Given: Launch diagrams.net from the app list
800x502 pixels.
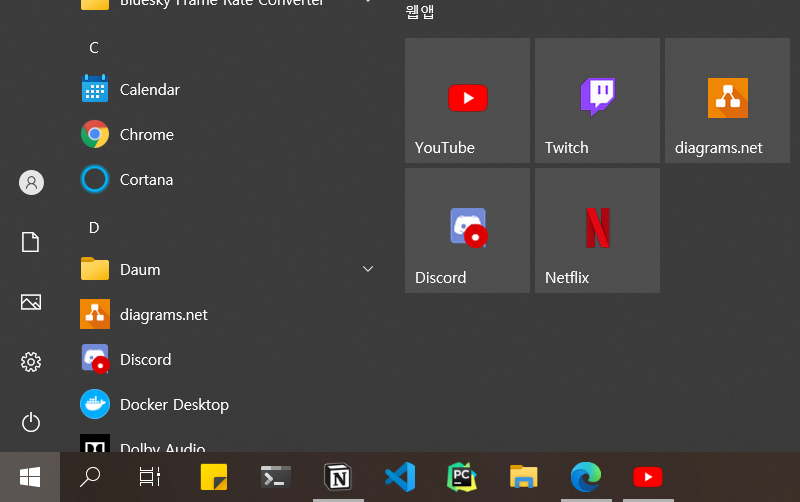Looking at the screenshot, I should click(x=227, y=314).
